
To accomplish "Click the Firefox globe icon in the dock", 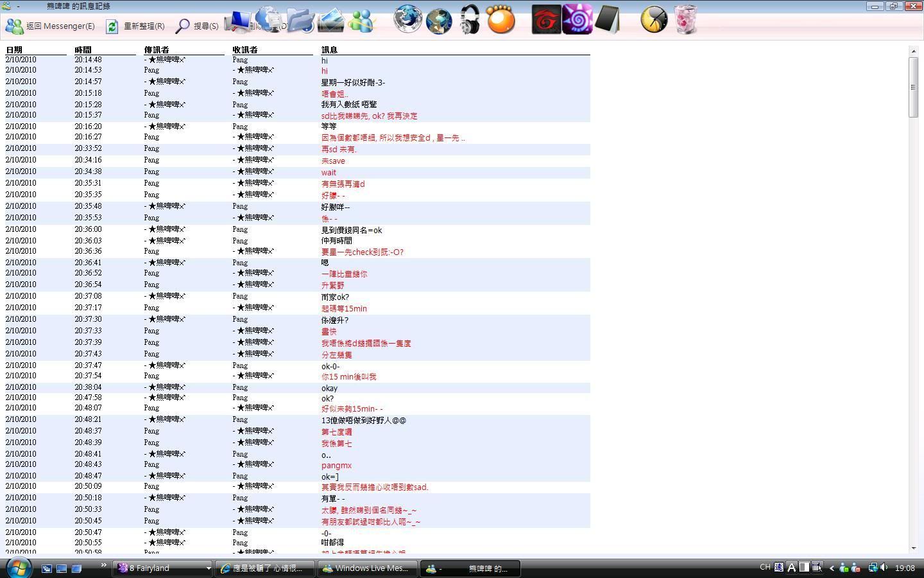I will click(x=407, y=19).
